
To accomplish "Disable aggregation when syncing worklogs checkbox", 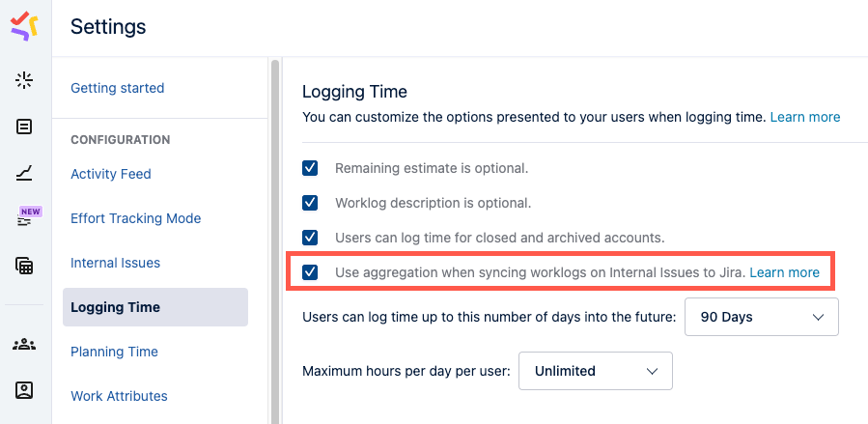I will coord(310,272).
